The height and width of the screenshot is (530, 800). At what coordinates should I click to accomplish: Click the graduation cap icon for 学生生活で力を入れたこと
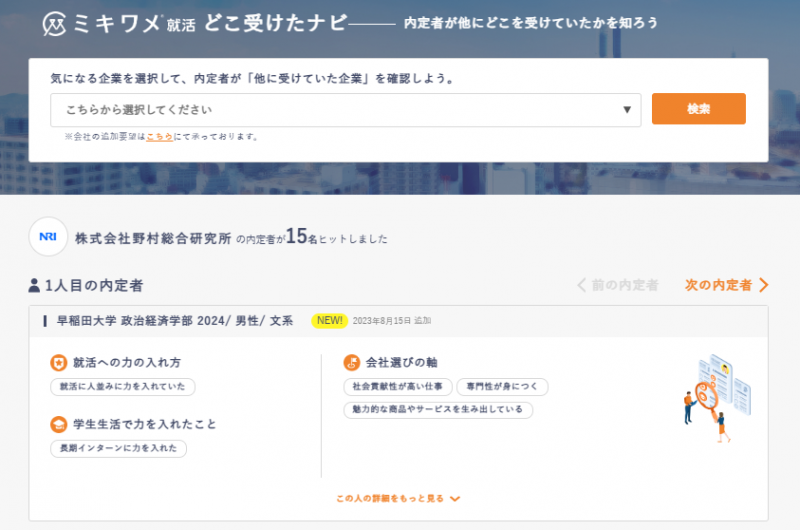[59, 424]
